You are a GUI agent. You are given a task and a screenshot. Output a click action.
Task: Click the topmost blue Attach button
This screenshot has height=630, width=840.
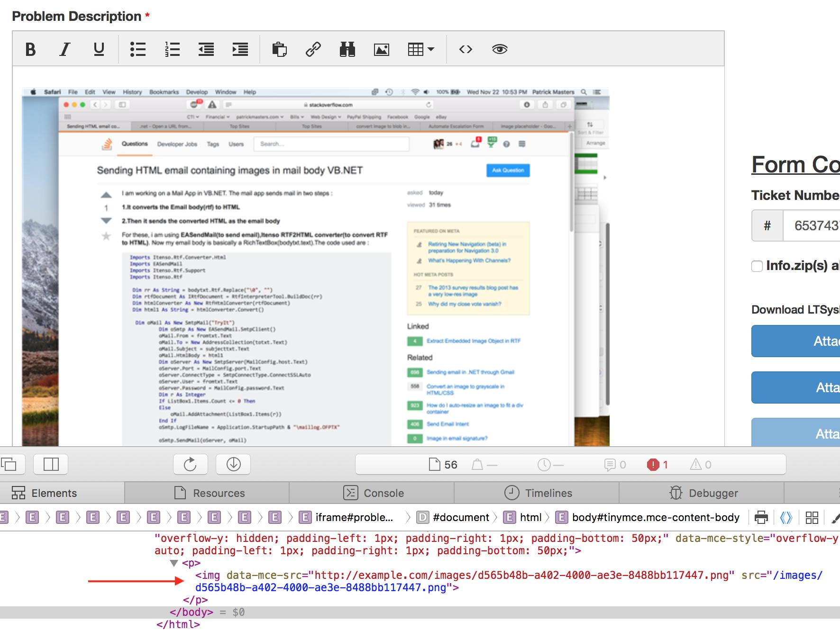point(827,341)
